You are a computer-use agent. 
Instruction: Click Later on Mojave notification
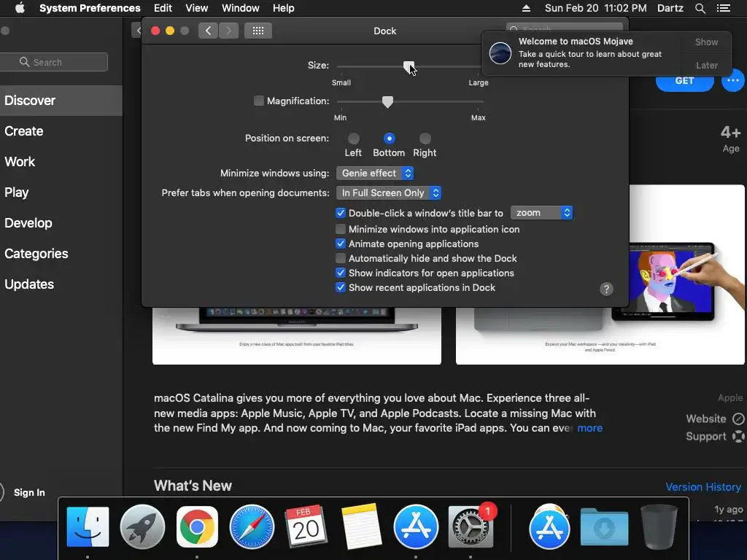(x=706, y=65)
